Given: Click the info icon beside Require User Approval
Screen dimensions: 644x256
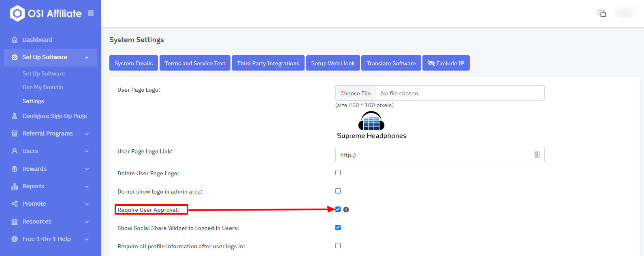Looking at the screenshot, I should (346, 210).
